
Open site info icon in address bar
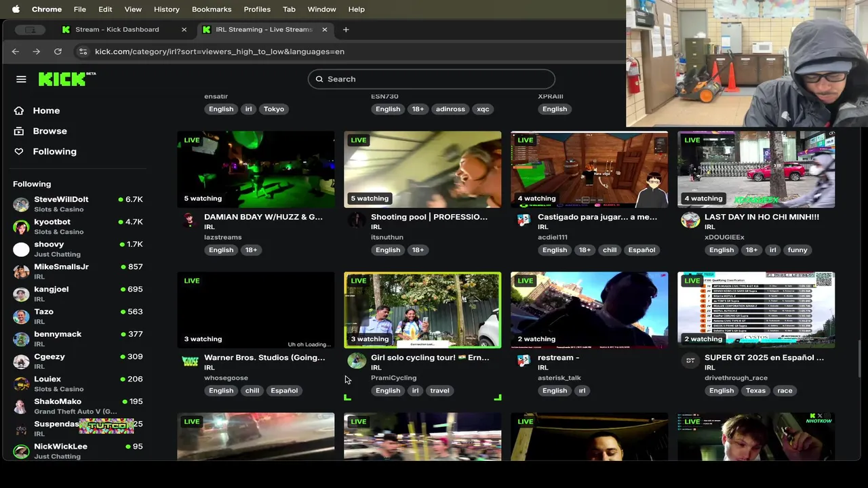[83, 52]
